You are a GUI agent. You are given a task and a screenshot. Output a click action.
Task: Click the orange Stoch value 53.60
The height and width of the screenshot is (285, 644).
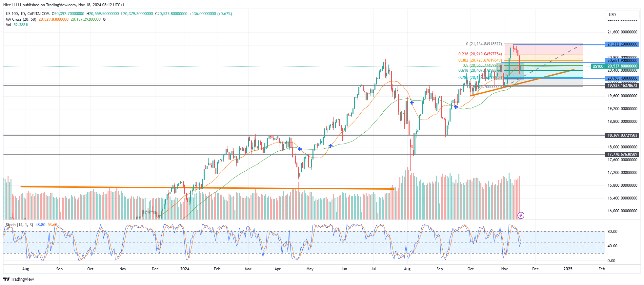pos(52,225)
